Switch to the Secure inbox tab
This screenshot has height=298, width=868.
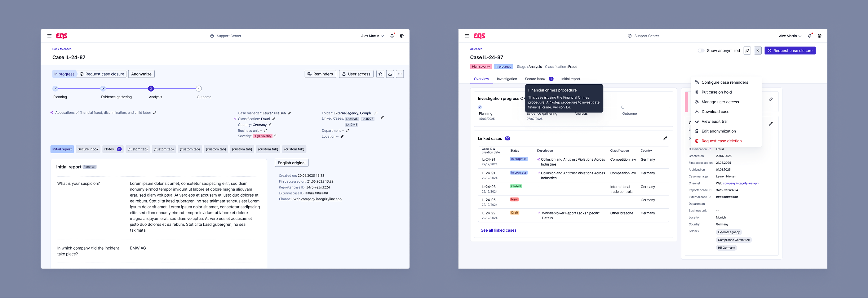(88, 149)
